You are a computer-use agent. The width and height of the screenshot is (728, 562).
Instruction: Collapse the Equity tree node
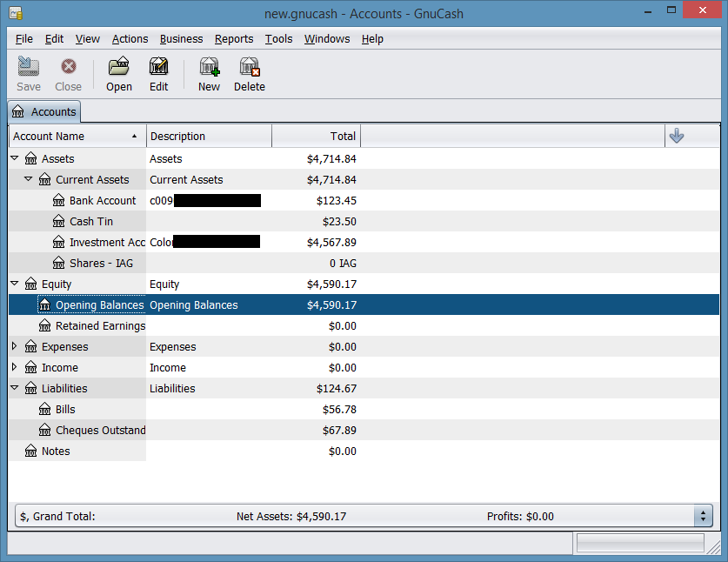coord(15,284)
